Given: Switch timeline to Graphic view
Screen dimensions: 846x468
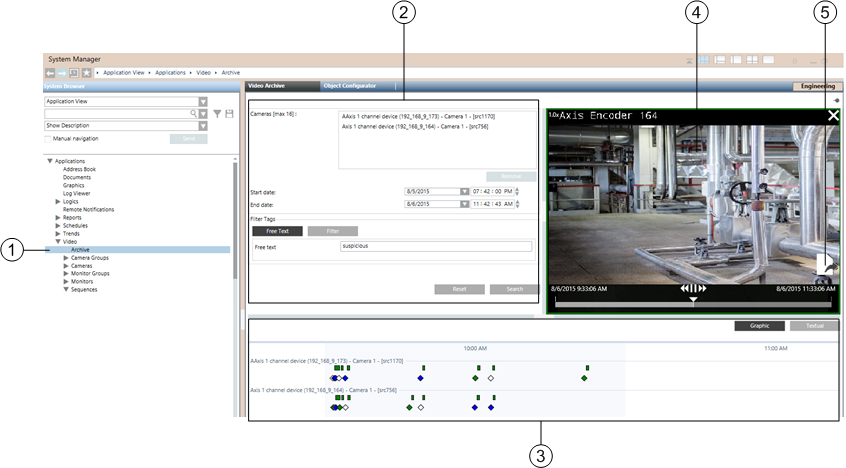Looking at the screenshot, I should point(759,326).
